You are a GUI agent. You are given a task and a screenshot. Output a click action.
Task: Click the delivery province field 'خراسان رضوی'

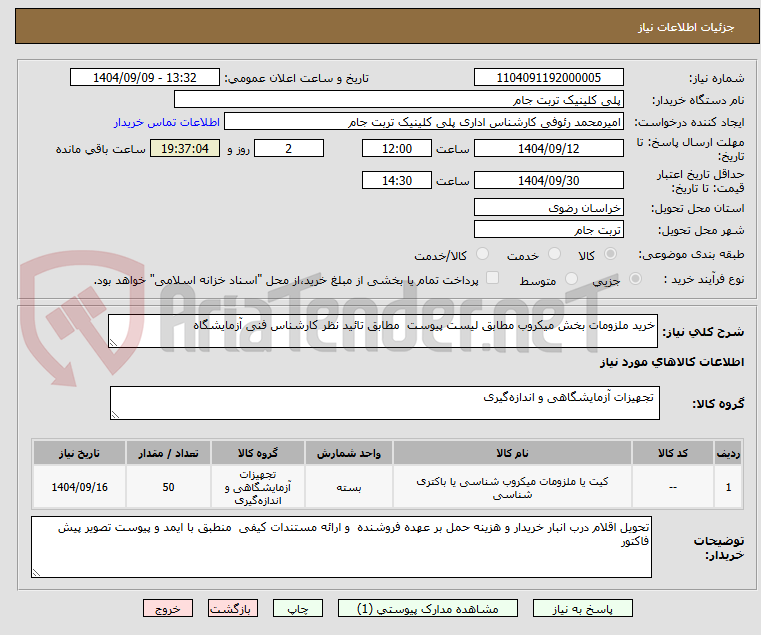548,207
